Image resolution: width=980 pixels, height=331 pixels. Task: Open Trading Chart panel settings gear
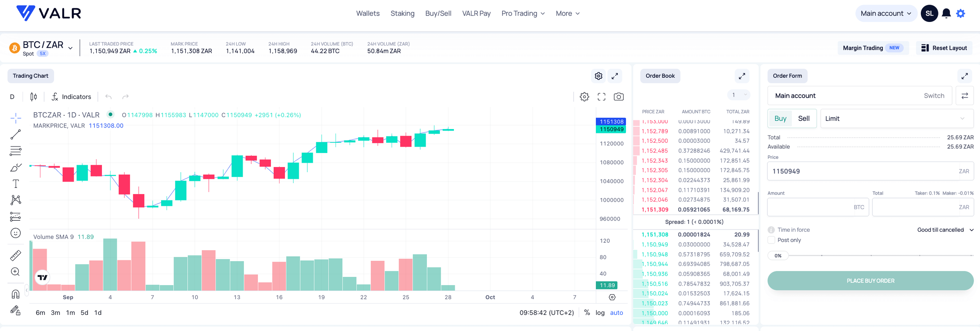(x=598, y=76)
